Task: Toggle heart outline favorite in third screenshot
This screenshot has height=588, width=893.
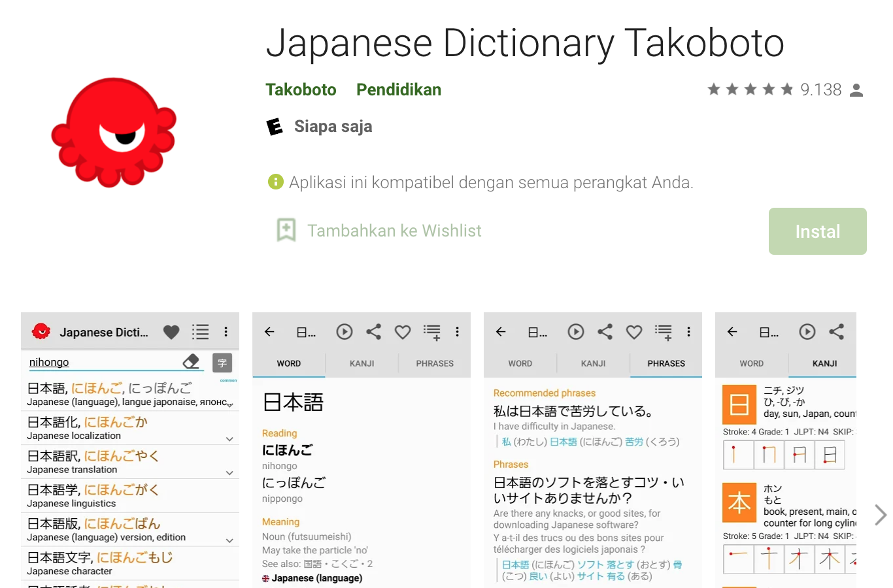Action: pos(634,332)
